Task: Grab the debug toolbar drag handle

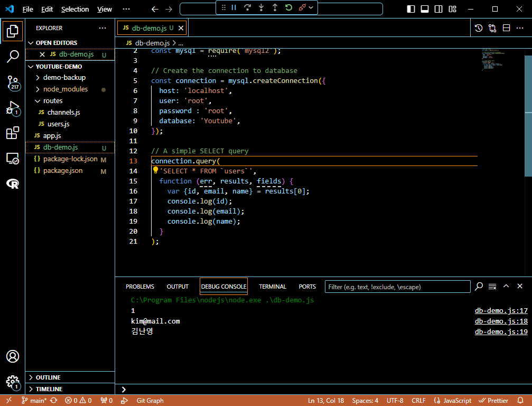Action: pos(223,7)
